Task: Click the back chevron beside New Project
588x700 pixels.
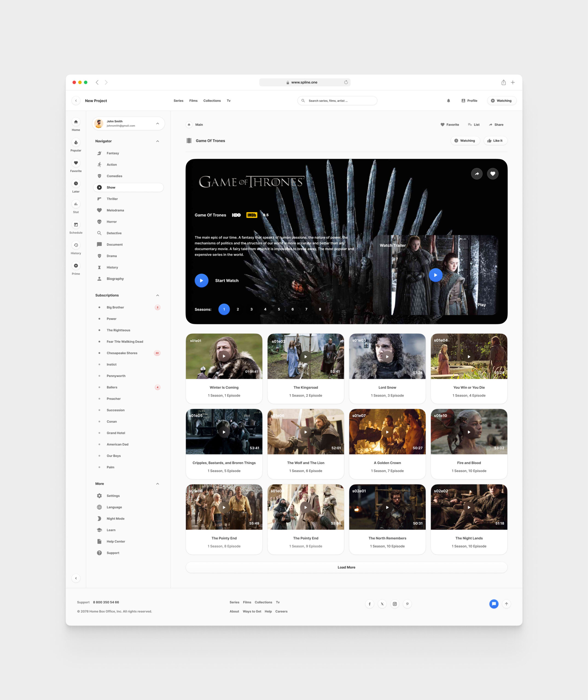Action: [x=76, y=101]
